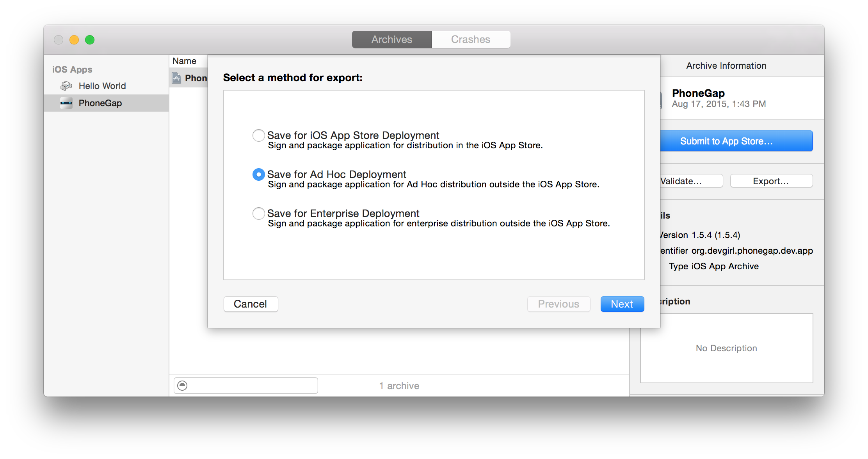Click the Validate button

coord(691,181)
